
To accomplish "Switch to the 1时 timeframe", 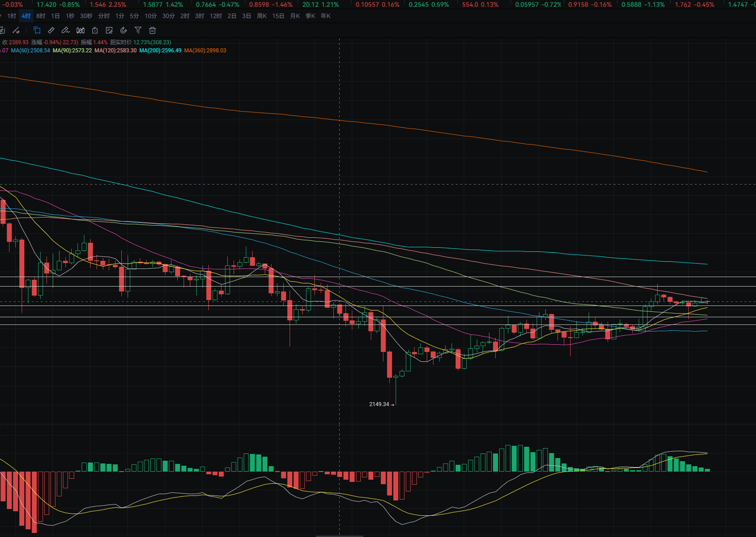I will [x=12, y=16].
